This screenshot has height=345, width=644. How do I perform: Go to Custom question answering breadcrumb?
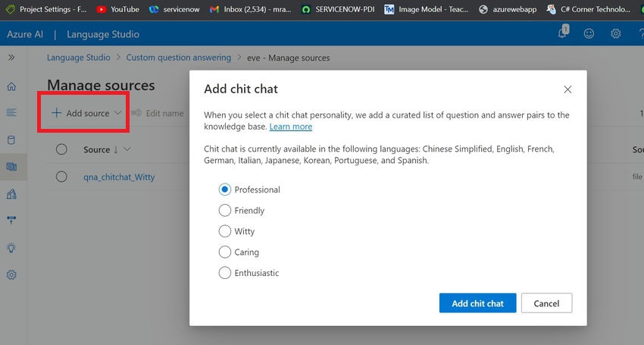click(179, 58)
